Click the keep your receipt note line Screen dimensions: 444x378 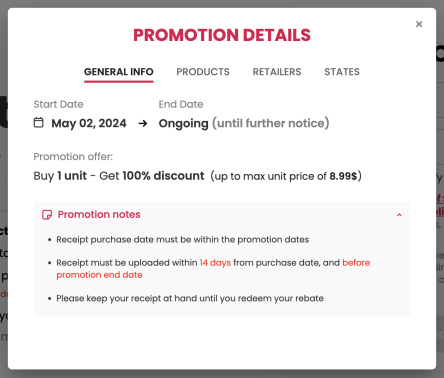[x=190, y=298]
